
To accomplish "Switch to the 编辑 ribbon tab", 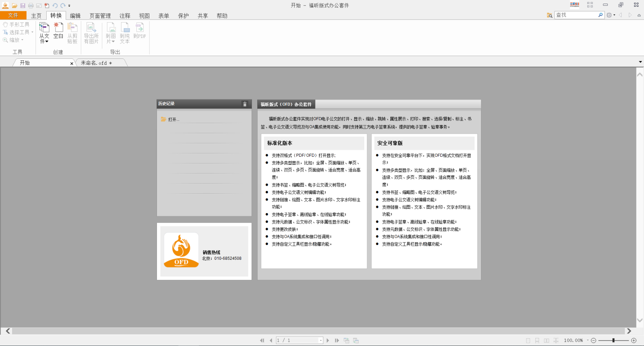I will click(75, 16).
